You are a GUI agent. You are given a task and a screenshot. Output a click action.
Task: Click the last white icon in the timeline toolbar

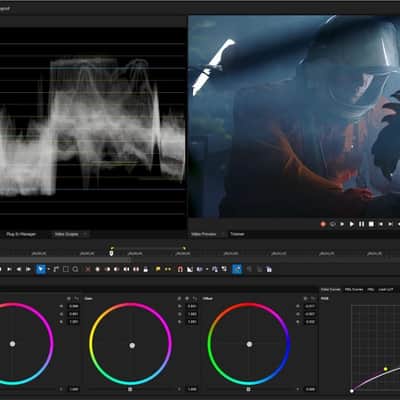click(x=269, y=269)
